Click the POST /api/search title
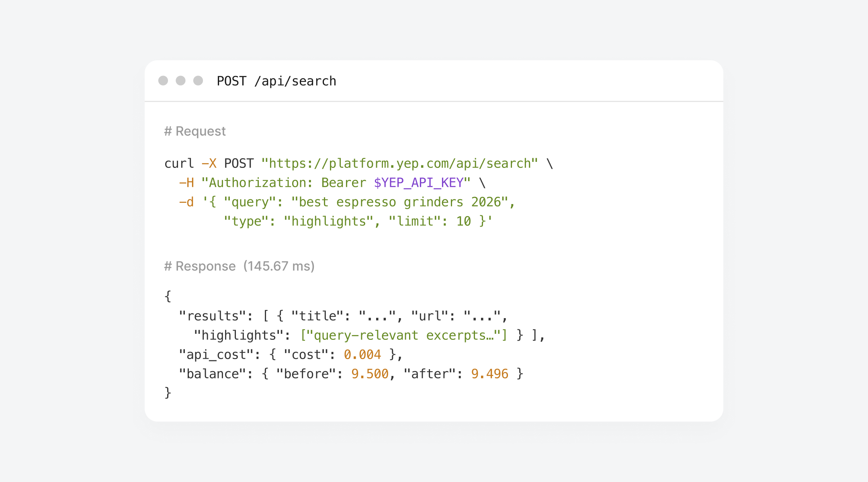The width and height of the screenshot is (868, 482). tap(276, 81)
